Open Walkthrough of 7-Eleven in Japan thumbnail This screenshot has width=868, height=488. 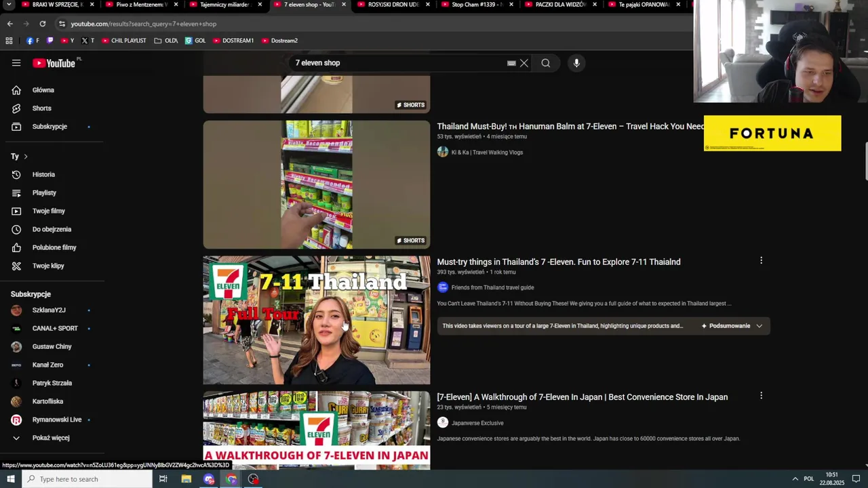point(317,430)
